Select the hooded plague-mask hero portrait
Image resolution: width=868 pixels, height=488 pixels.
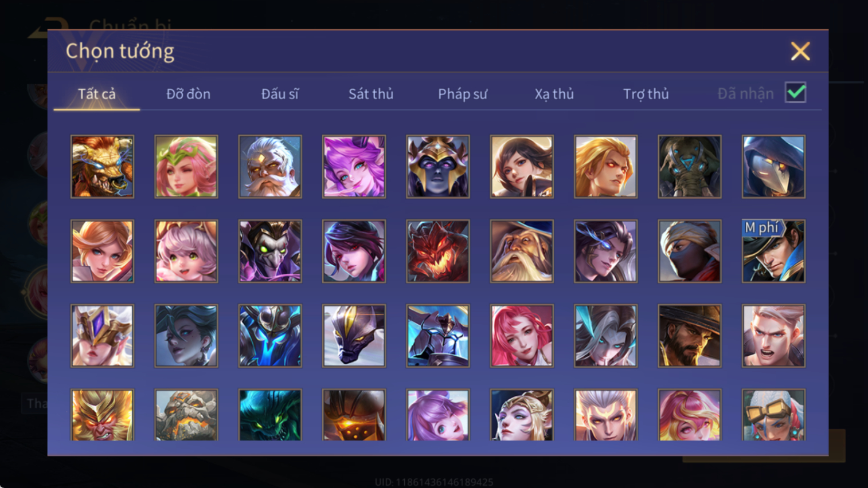773,167
